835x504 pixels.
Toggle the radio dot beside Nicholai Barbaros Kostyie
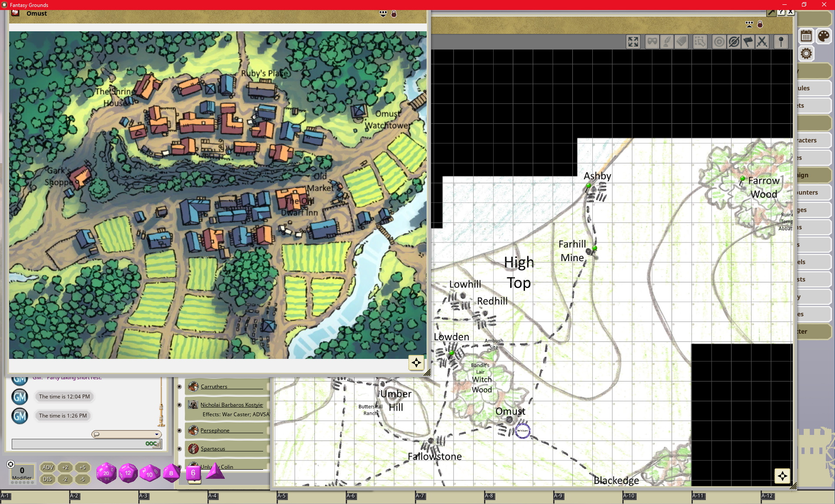[179, 405]
